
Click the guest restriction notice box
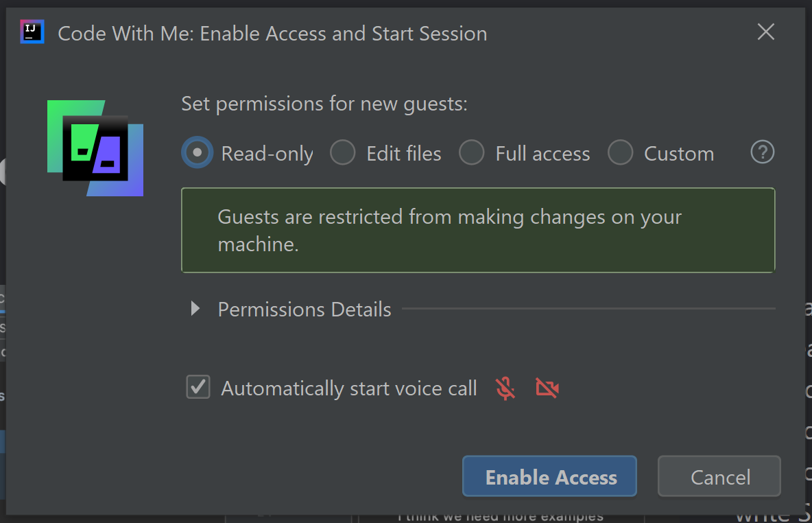point(478,230)
